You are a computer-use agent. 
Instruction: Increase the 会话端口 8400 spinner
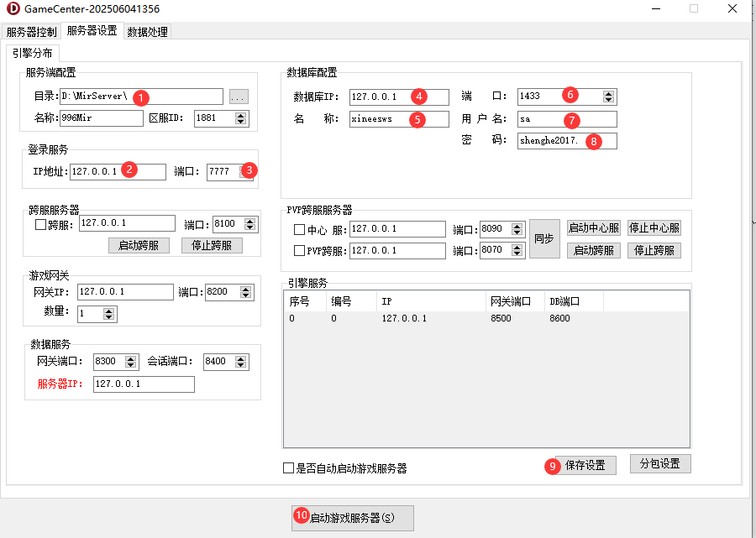pos(242,358)
